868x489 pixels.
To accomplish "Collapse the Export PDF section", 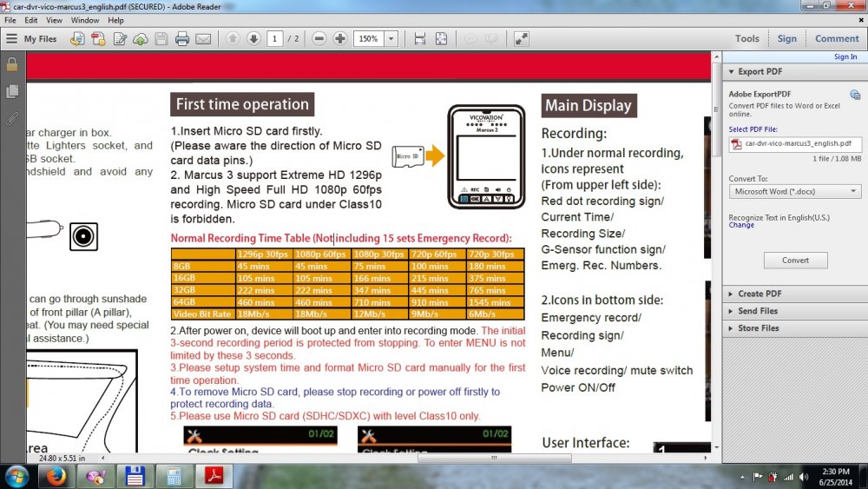I will (x=759, y=71).
